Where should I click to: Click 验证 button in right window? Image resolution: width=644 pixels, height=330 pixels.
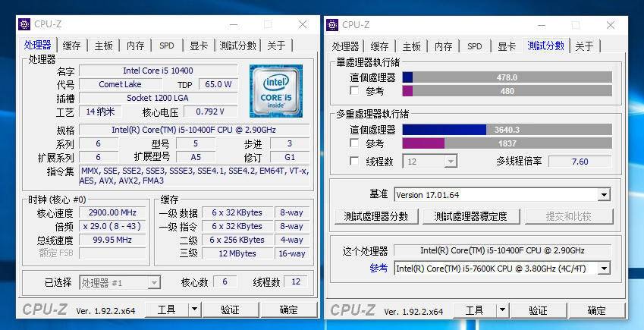point(539,310)
